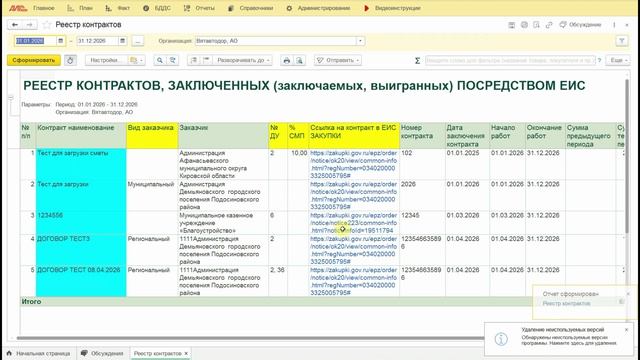Open the vertical dots menu in header

pyautogui.click(x=614, y=25)
